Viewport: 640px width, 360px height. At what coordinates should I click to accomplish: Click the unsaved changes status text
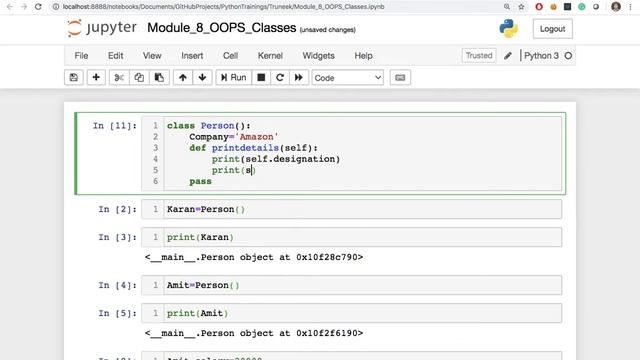coord(327,30)
